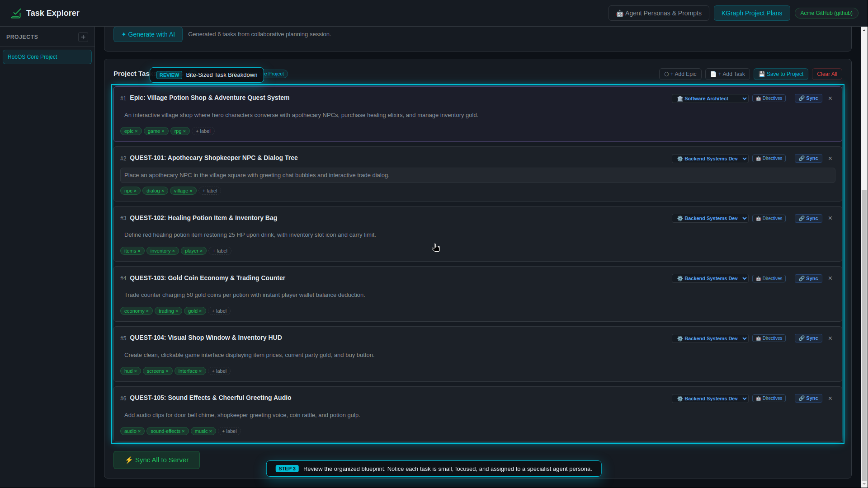Remove the sound-effects label tag

183,432
